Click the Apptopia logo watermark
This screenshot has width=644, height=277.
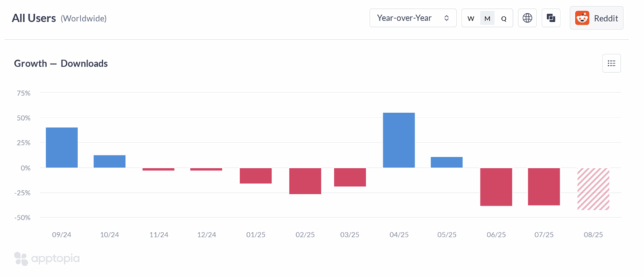click(47, 258)
